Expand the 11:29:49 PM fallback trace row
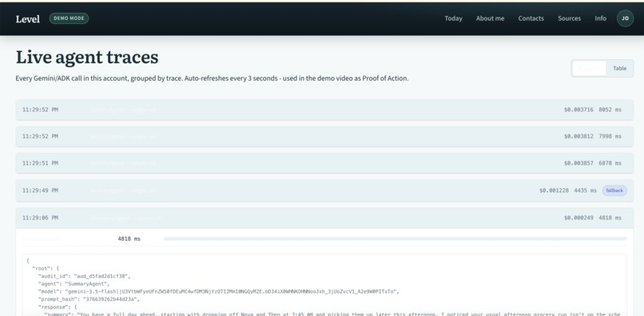Screen dimensions: 644x316 (x=324, y=190)
